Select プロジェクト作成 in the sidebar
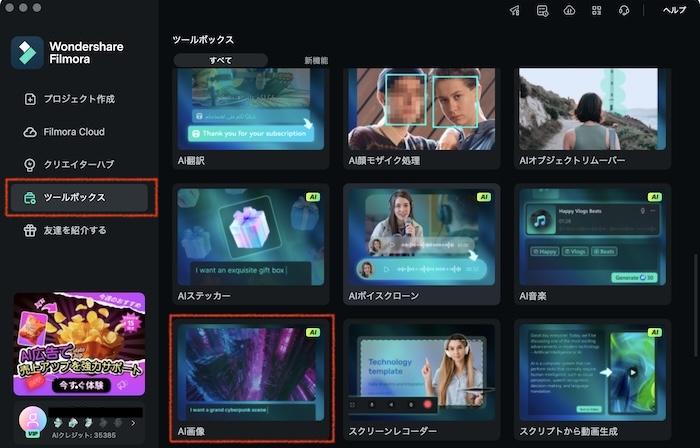 pos(79,99)
